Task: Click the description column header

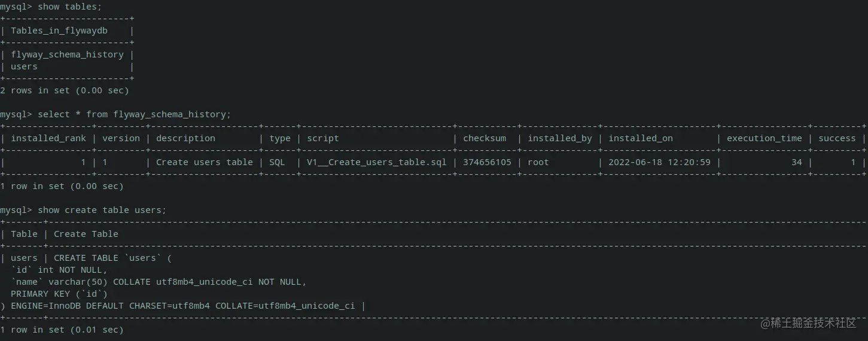Action: tap(185, 138)
